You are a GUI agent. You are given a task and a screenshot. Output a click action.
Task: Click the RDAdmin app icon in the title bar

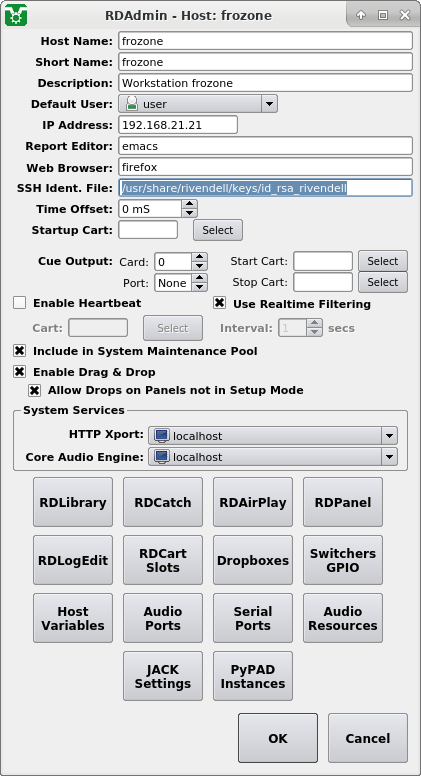(x=16, y=15)
